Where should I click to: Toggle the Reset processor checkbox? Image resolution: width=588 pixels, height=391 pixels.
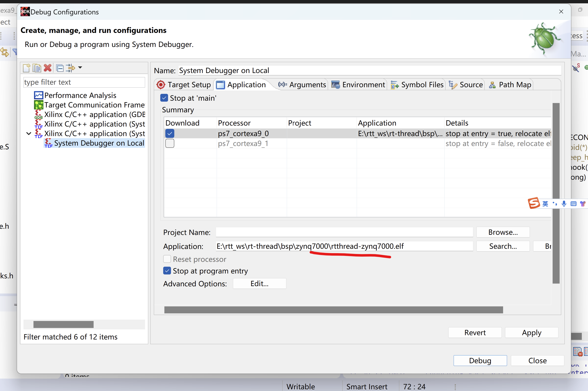pyautogui.click(x=167, y=259)
